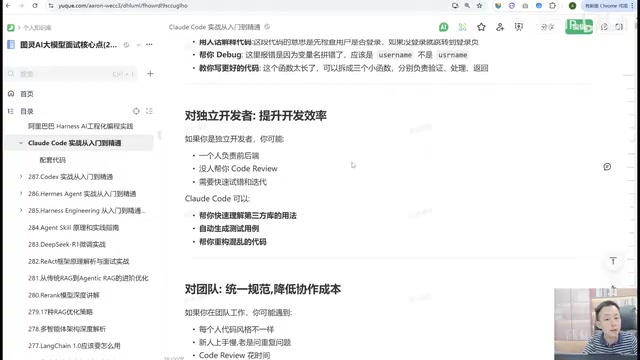Click the 对独立开发者: 提升开发效率 heading
The height and width of the screenshot is (360, 640).
(256, 116)
